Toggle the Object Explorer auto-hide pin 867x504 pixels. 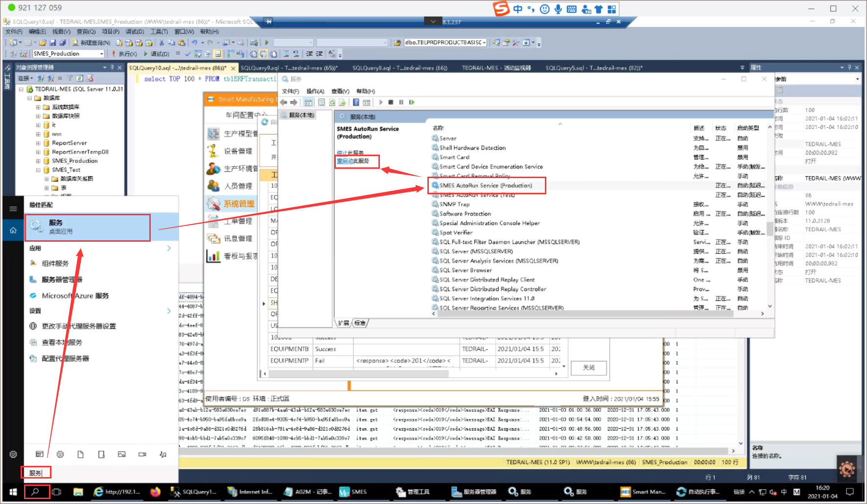pyautogui.click(x=112, y=68)
